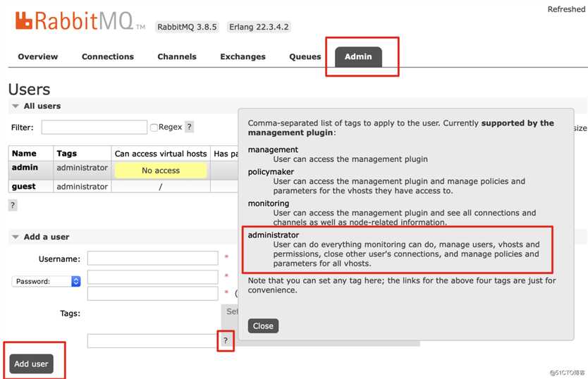Click administrator tag in help popup
588x379 pixels.
274,235
